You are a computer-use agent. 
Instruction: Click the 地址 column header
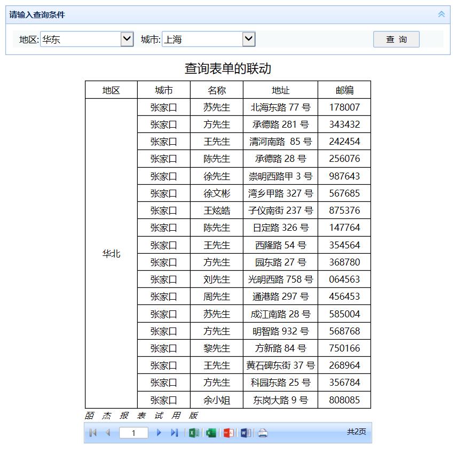point(280,90)
